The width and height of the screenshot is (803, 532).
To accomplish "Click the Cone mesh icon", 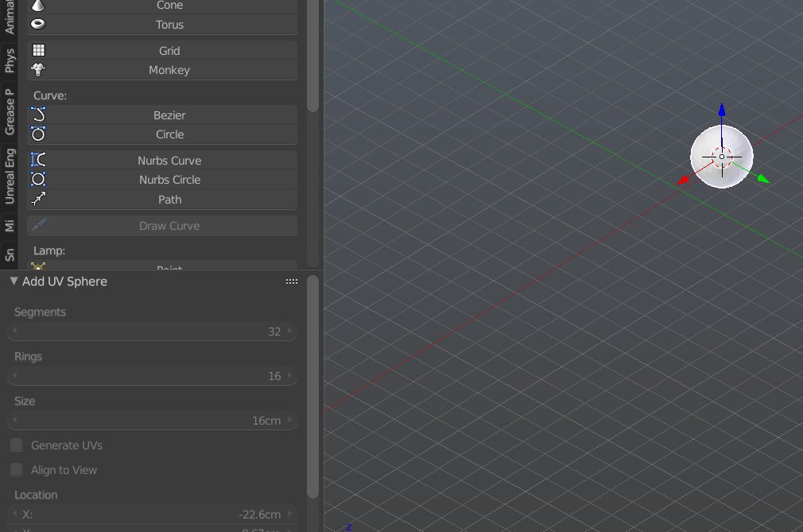I will pos(38,6).
